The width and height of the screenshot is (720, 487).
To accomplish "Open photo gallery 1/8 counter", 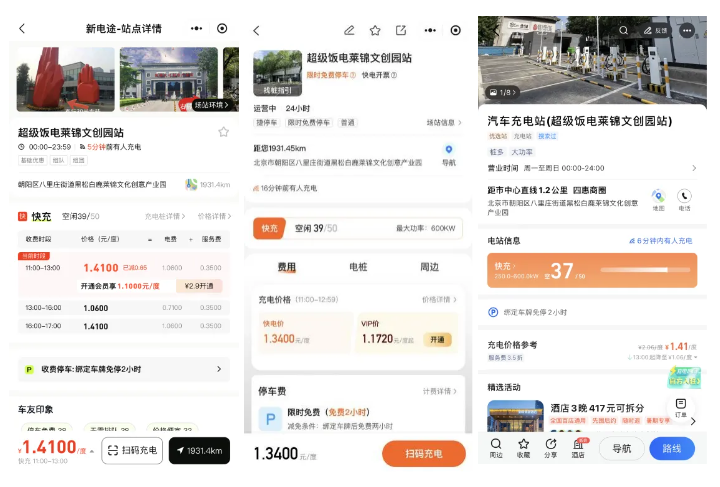I will [x=502, y=92].
